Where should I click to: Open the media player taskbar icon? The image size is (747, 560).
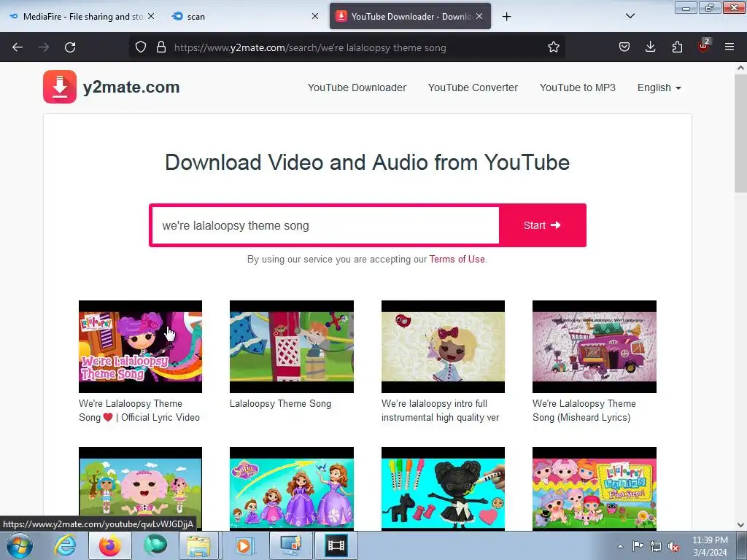tap(244, 545)
